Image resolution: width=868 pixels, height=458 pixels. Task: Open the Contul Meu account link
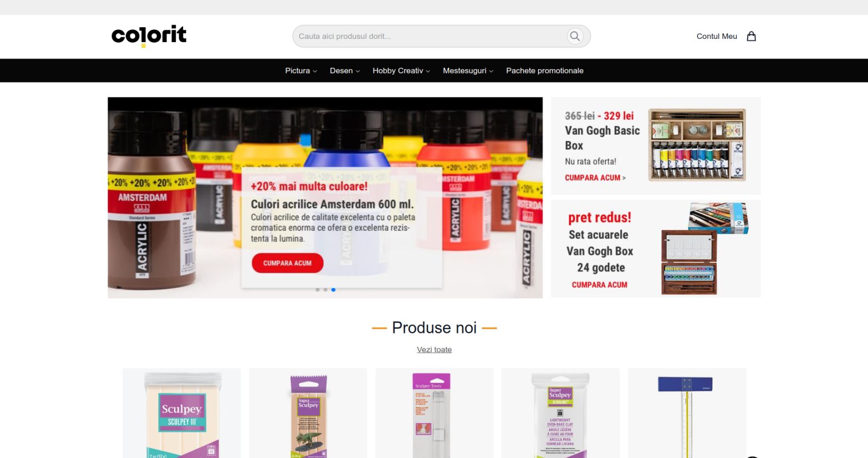point(717,36)
